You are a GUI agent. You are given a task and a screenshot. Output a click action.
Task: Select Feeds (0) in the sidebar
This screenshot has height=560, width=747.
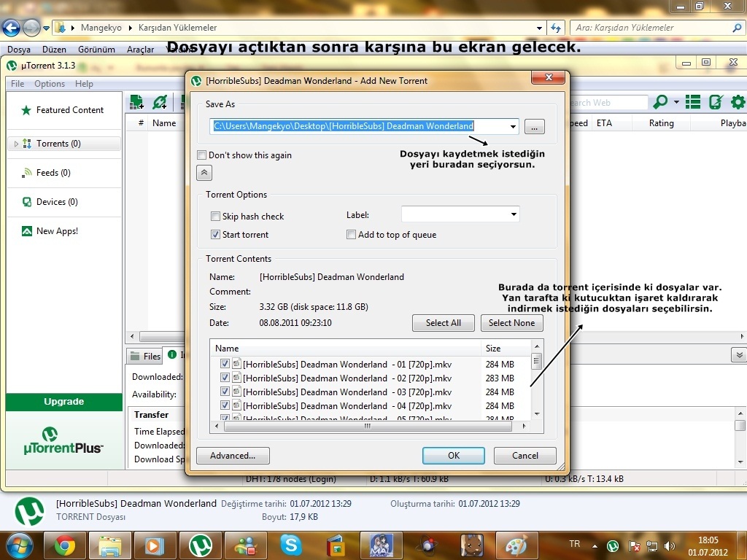coord(47,173)
